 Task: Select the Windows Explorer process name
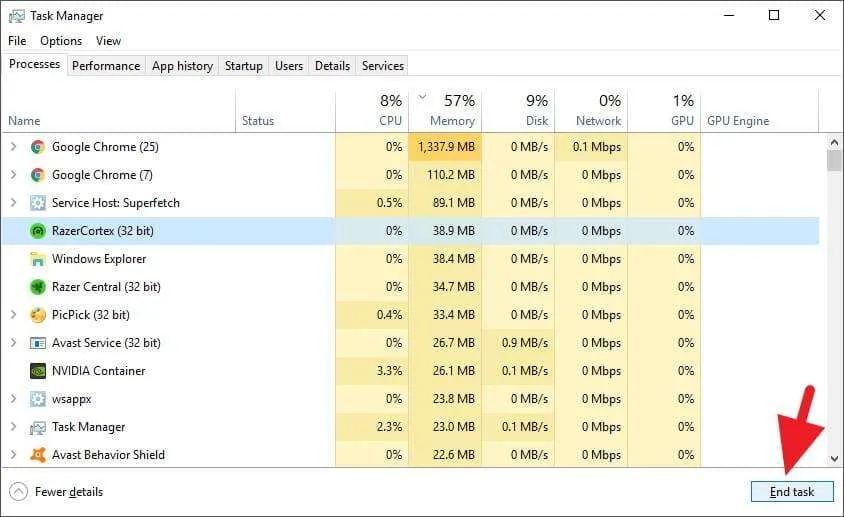(99, 259)
